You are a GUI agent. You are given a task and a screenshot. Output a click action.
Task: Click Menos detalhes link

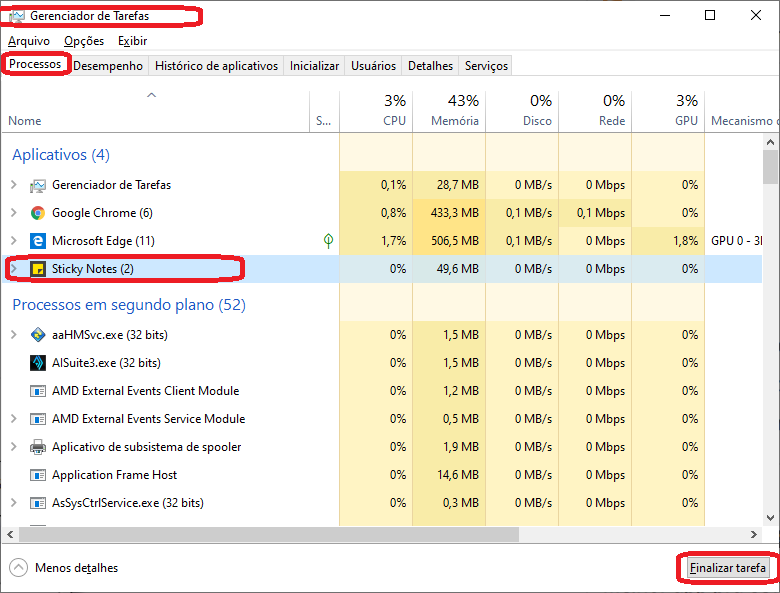tap(77, 568)
